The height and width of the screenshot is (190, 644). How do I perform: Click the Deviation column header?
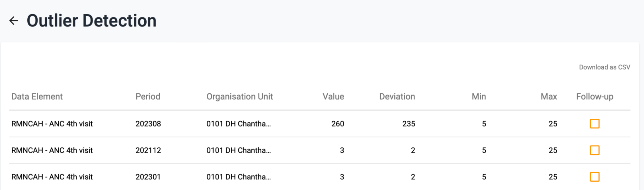(397, 96)
